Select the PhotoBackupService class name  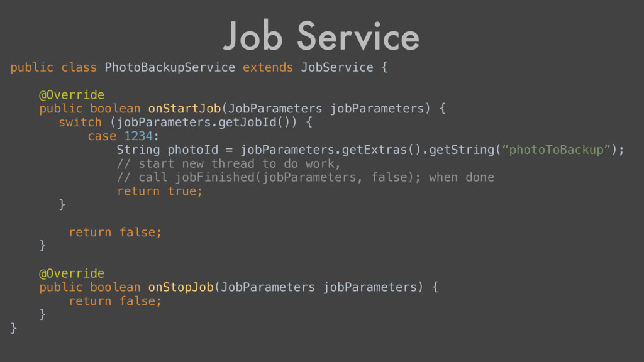click(x=170, y=67)
